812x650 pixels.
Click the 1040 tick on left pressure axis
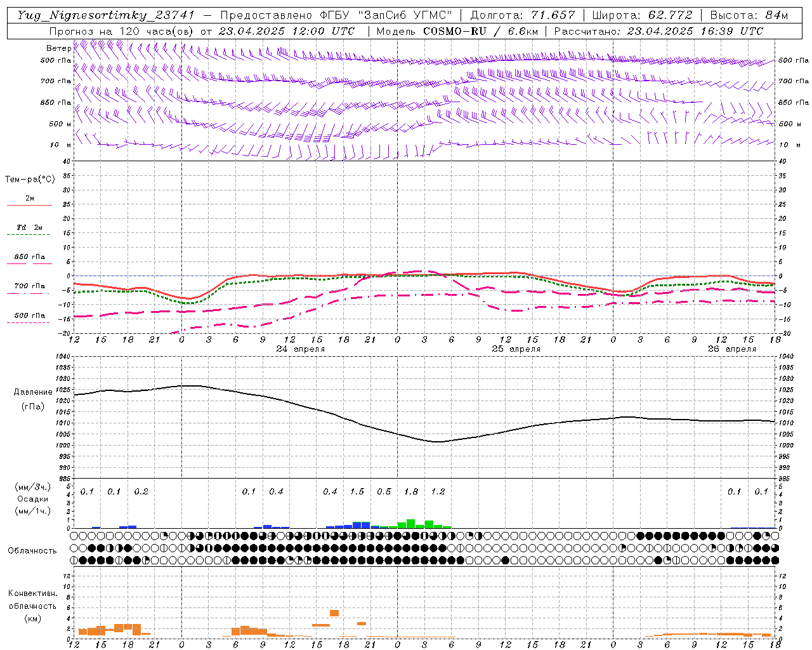[63, 357]
